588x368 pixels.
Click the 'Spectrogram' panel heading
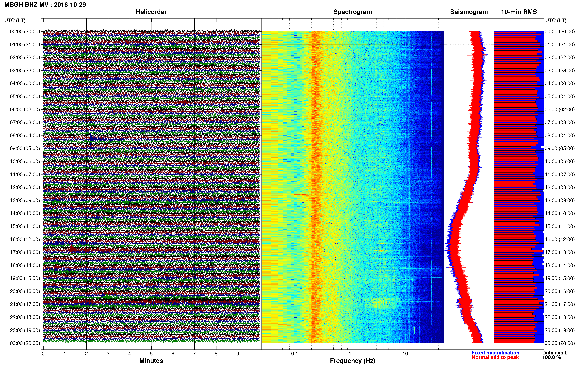(352, 12)
